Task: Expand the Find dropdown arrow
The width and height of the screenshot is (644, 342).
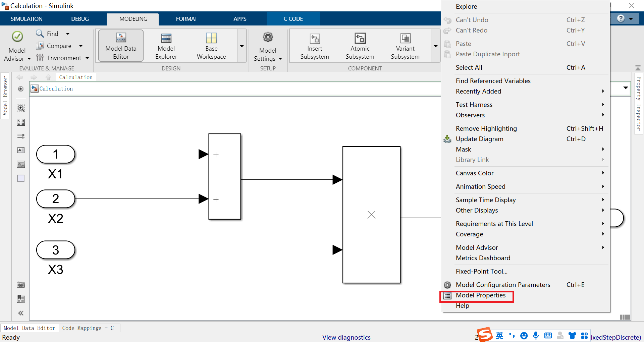Action: (x=68, y=34)
